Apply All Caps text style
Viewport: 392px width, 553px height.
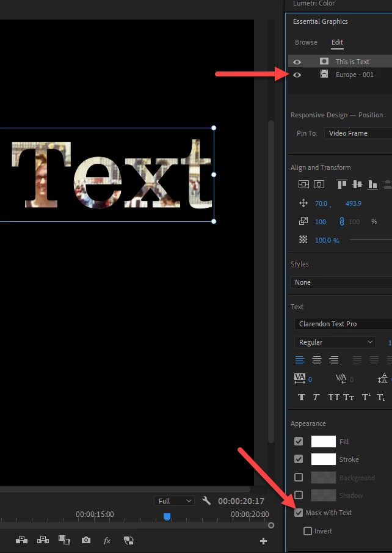click(x=333, y=397)
